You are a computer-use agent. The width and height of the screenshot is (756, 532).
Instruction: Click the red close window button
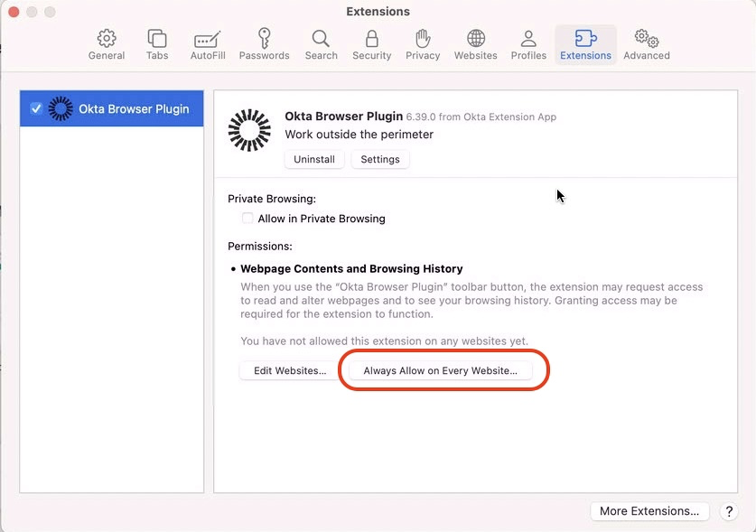click(14, 12)
